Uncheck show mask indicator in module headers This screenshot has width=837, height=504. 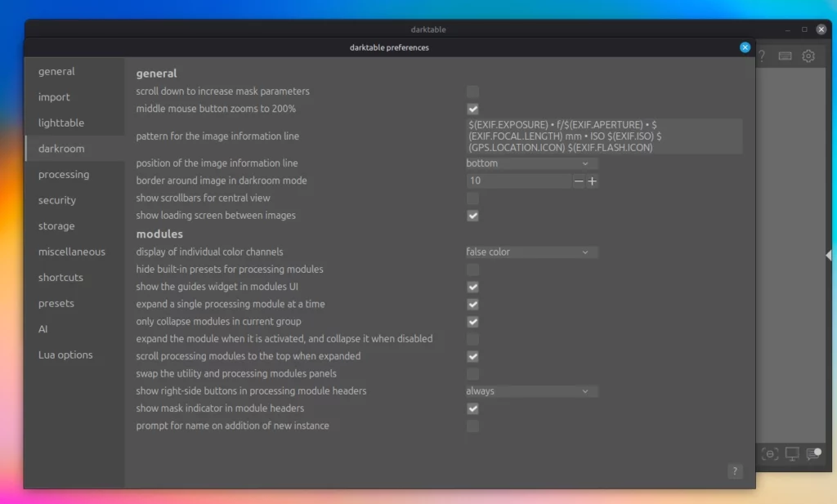click(472, 409)
